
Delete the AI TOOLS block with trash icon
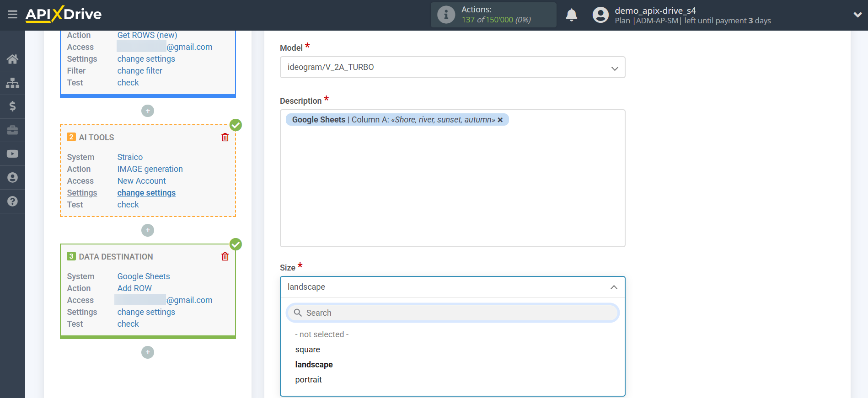225,138
